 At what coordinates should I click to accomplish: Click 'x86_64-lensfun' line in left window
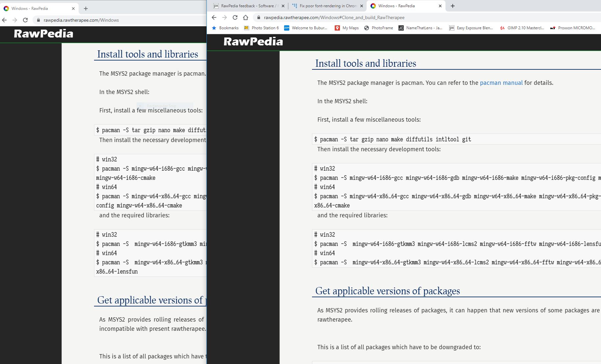[117, 272]
